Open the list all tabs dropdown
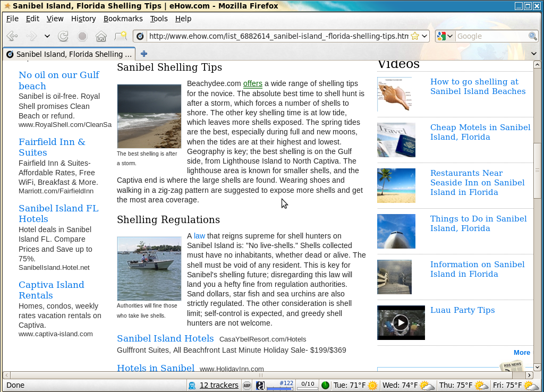The width and height of the screenshot is (544, 392). coord(534,54)
